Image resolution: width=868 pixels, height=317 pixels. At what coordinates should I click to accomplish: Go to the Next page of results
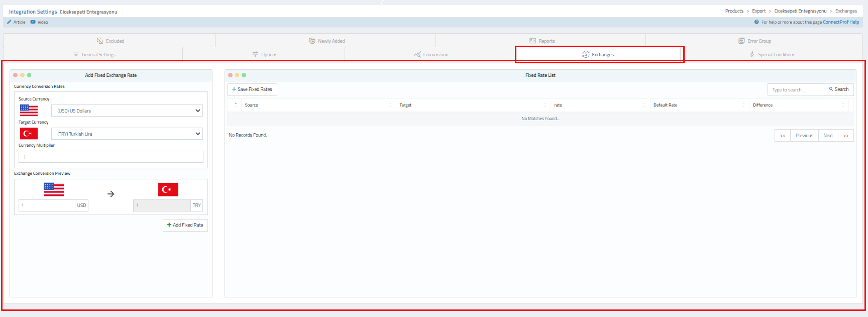(828, 136)
